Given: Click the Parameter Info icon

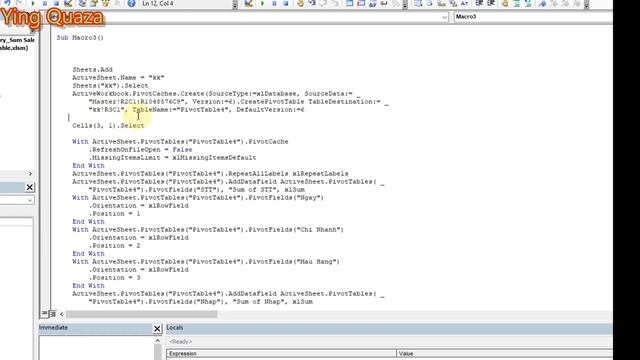Looking at the screenshot, I should point(453,3).
